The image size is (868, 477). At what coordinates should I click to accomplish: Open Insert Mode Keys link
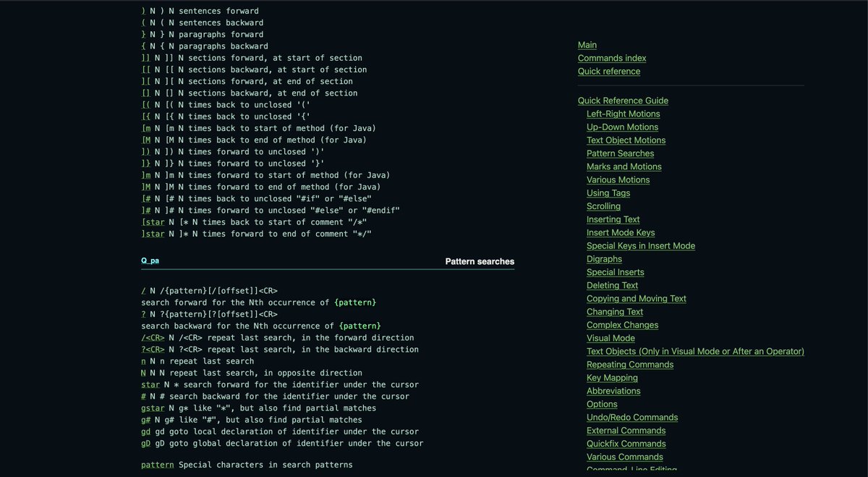pos(621,232)
